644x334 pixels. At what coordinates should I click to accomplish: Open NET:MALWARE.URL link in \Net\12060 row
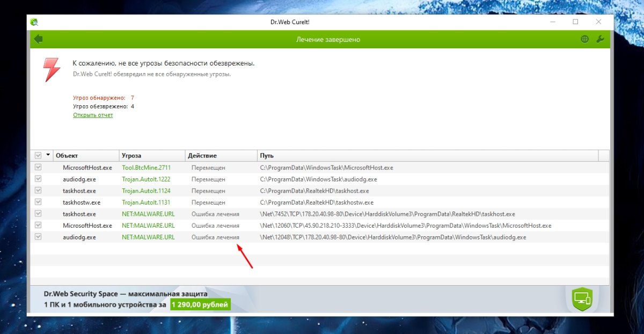148,226
